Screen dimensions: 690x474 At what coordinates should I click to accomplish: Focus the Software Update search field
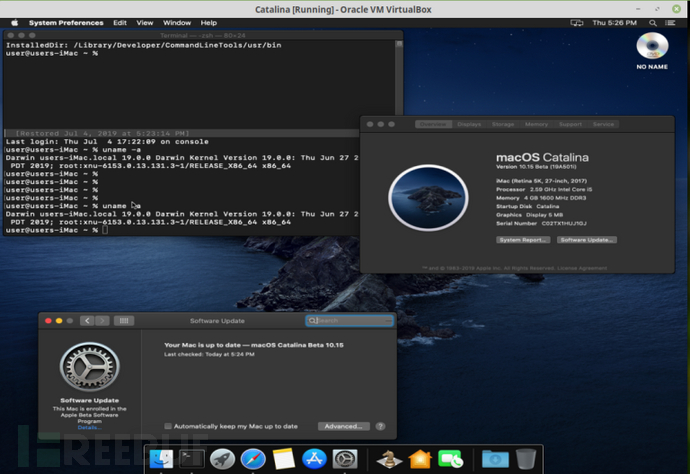coord(349,321)
